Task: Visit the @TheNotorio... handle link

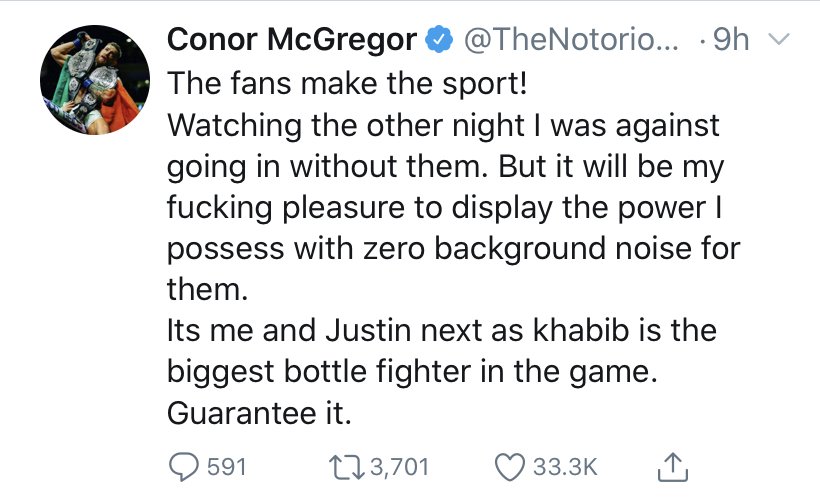Action: tap(570, 41)
